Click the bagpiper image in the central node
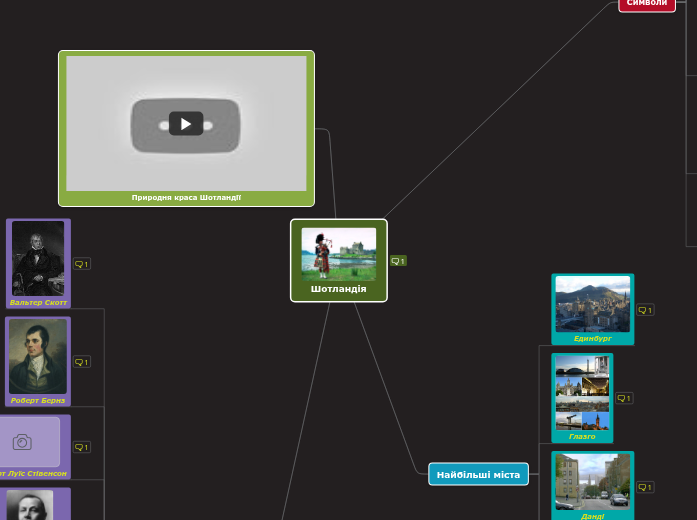Screen dimensions: 697x520 click(338, 254)
